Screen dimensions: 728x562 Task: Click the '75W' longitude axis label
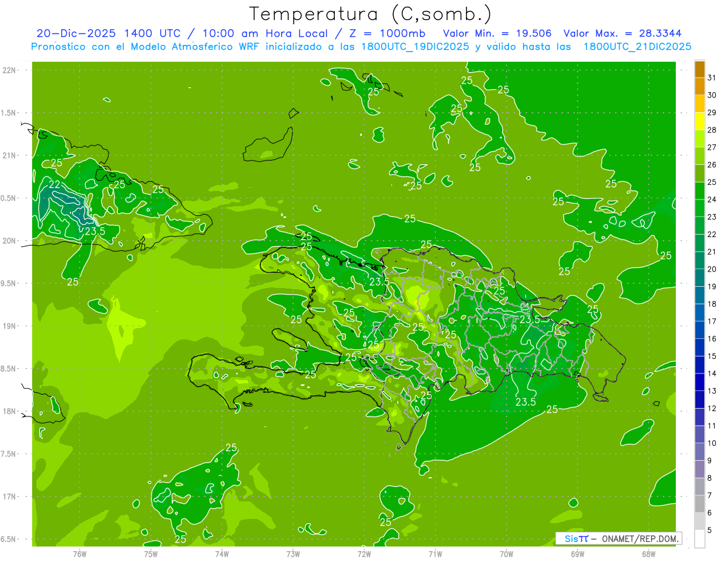click(150, 554)
